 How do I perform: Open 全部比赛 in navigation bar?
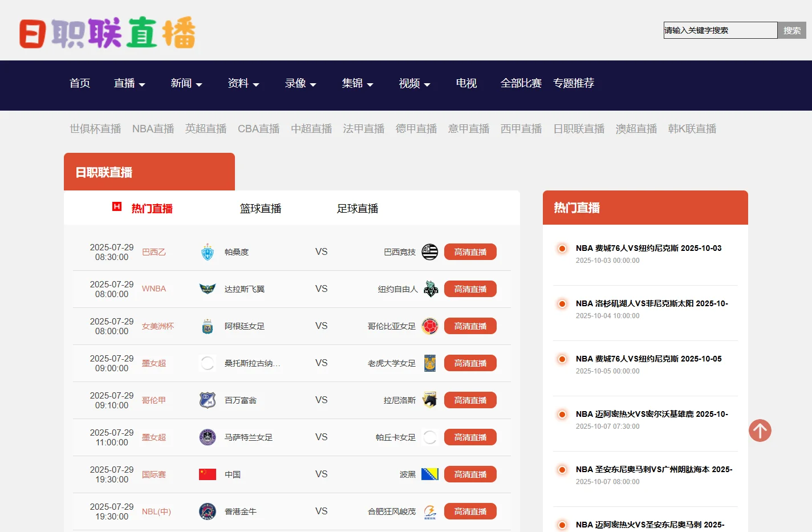click(521, 83)
